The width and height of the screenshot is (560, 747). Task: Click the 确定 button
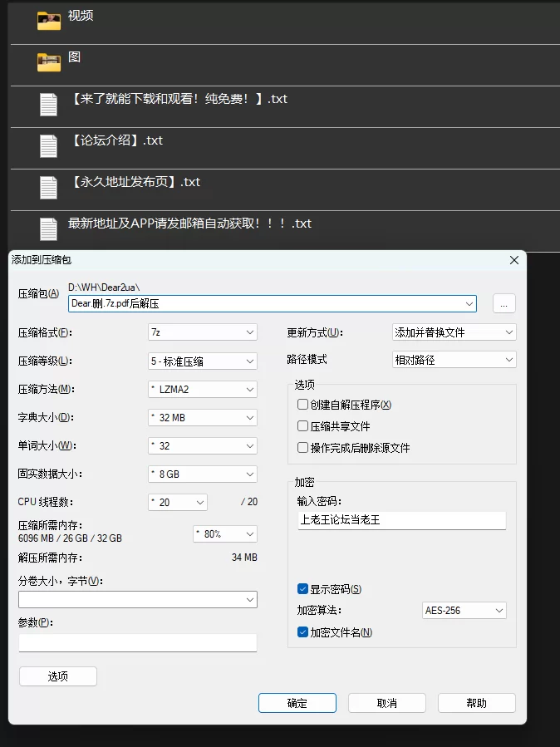point(297,703)
